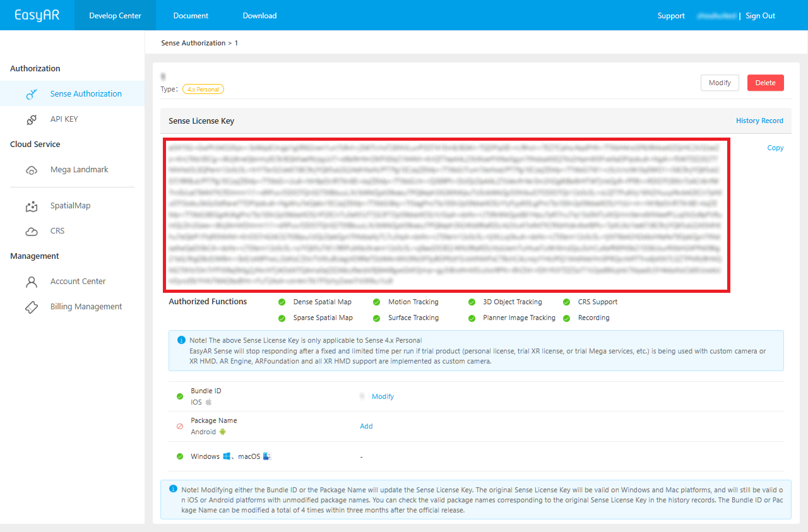Go to the Download page
808x532 pixels.
[259, 16]
